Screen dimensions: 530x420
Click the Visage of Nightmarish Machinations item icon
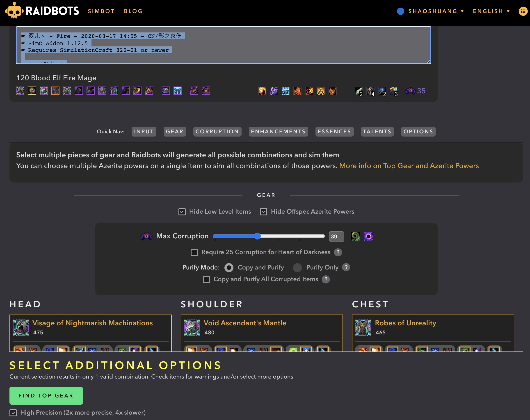click(21, 327)
